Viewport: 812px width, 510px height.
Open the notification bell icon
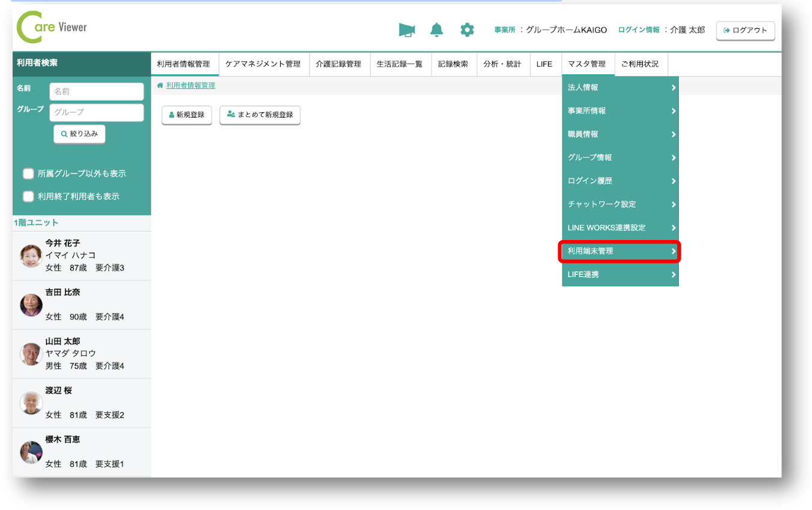click(437, 30)
